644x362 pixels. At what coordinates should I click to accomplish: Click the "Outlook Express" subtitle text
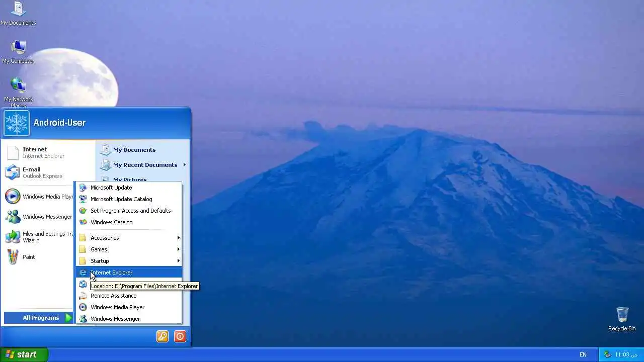[42, 176]
